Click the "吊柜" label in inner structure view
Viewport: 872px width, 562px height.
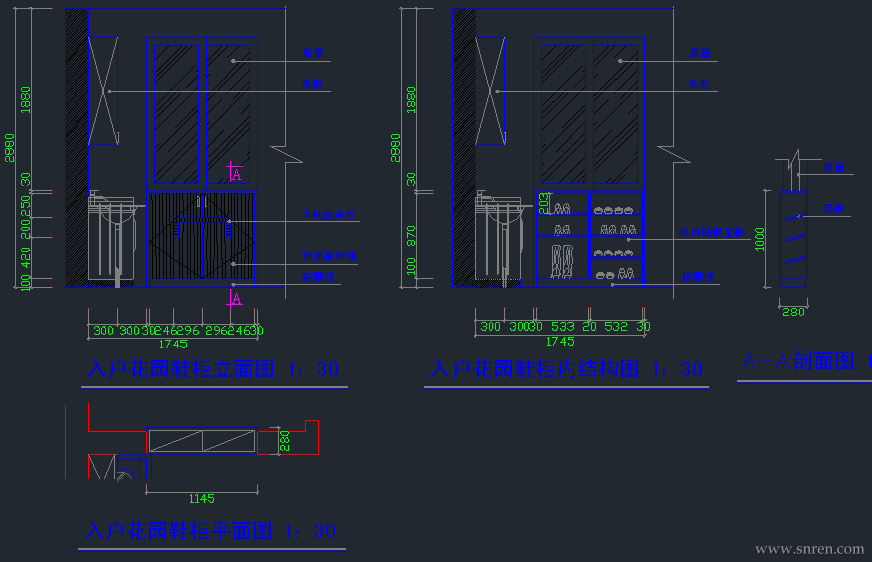tap(699, 84)
